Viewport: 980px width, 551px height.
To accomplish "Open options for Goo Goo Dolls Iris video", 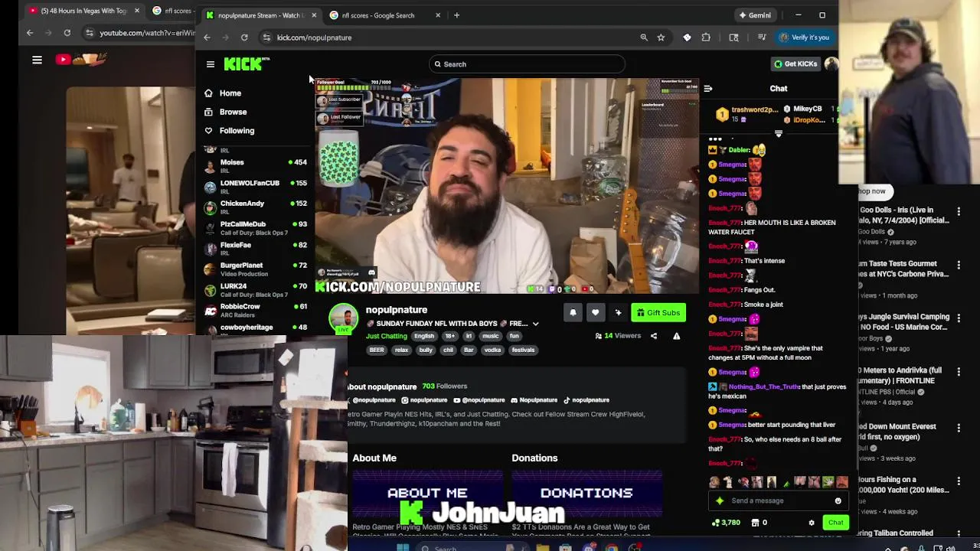I will click(959, 211).
